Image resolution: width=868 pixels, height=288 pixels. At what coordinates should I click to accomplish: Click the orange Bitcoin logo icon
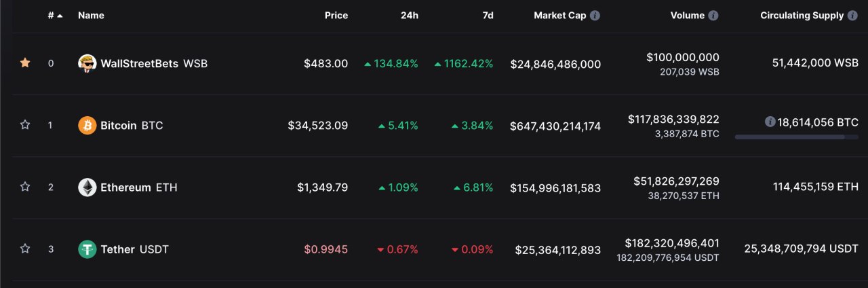[87, 126]
